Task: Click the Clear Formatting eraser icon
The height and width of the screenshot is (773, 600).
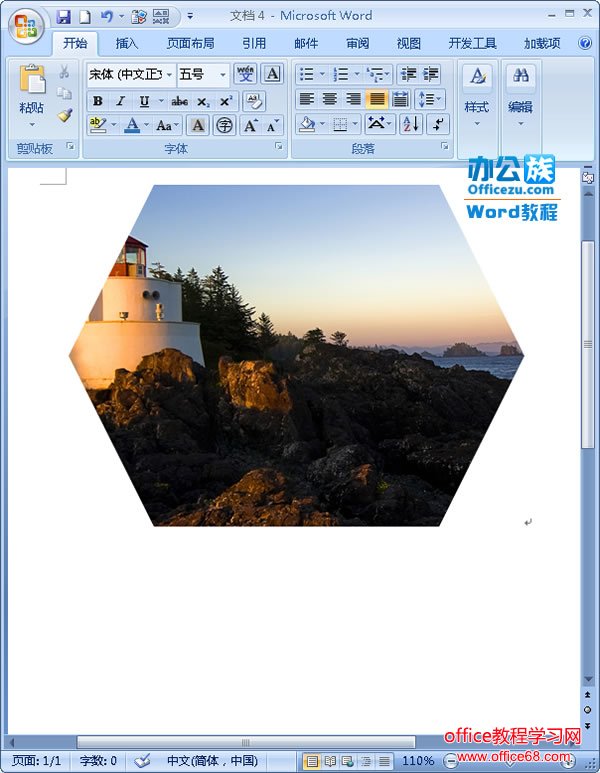Action: (254, 102)
